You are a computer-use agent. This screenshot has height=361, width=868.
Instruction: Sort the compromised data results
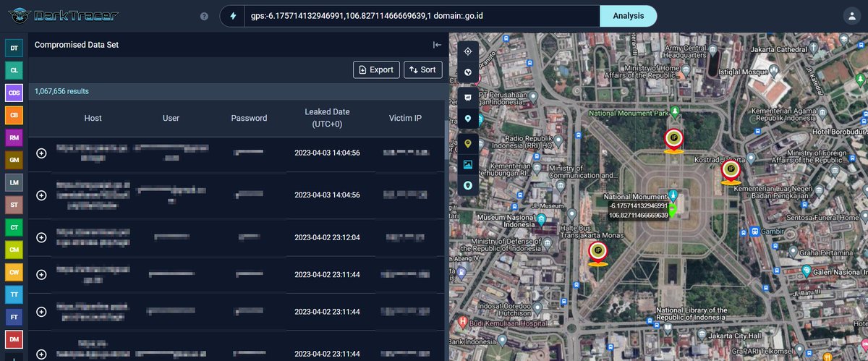coord(422,69)
